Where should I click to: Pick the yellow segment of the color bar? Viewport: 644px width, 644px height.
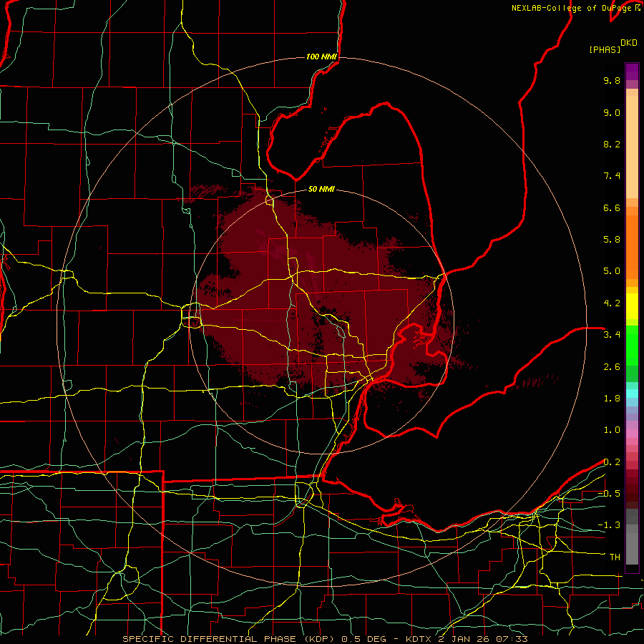click(632, 306)
